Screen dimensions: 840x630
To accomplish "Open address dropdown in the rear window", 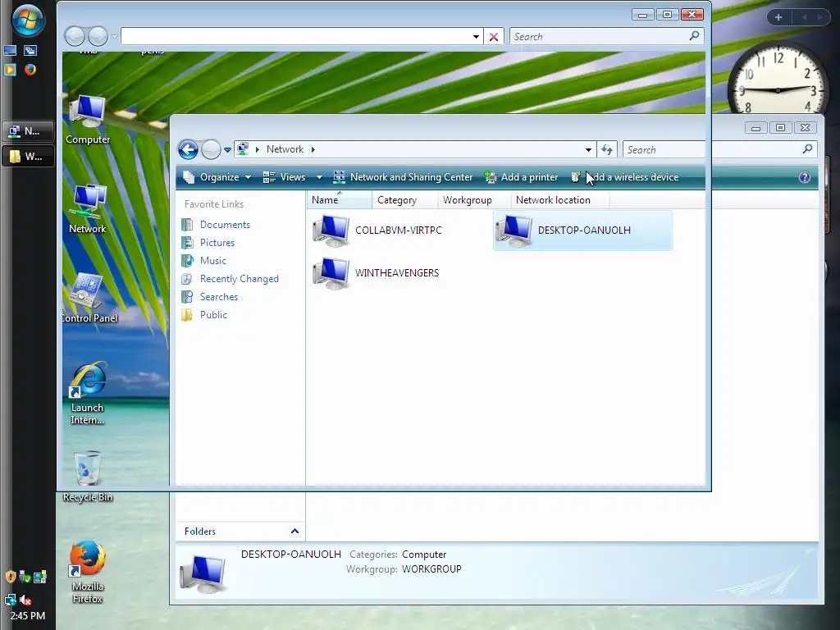I will pyautogui.click(x=476, y=36).
